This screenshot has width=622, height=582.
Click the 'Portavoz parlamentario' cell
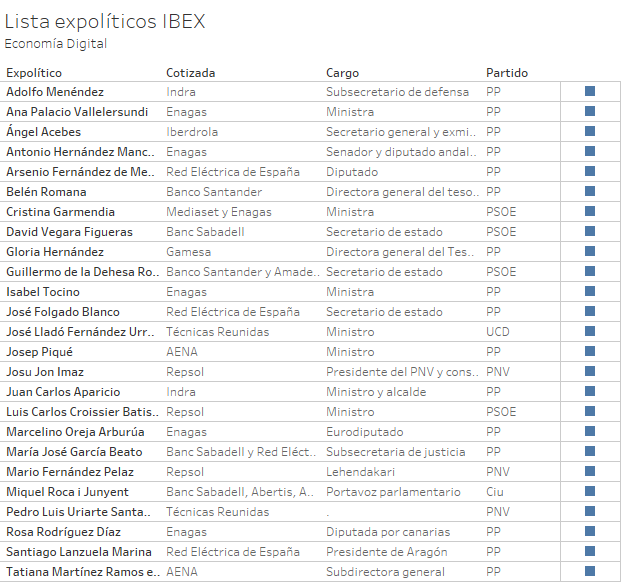393,492
